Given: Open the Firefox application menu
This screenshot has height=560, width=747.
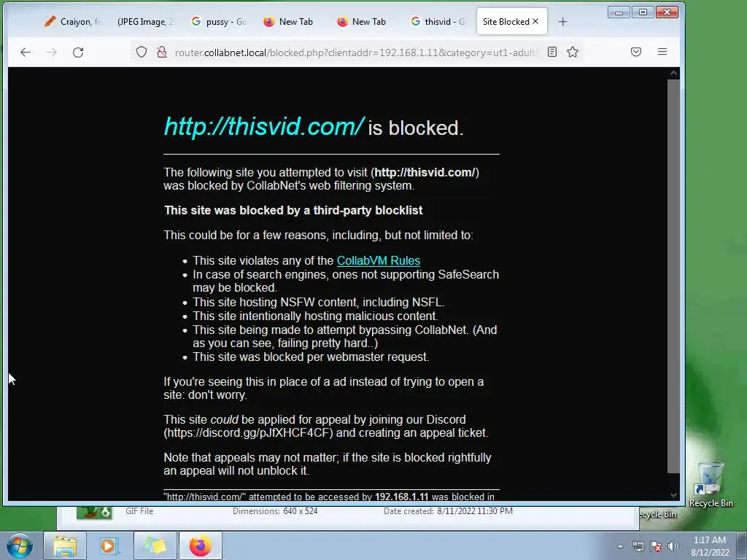Looking at the screenshot, I should click(x=662, y=52).
